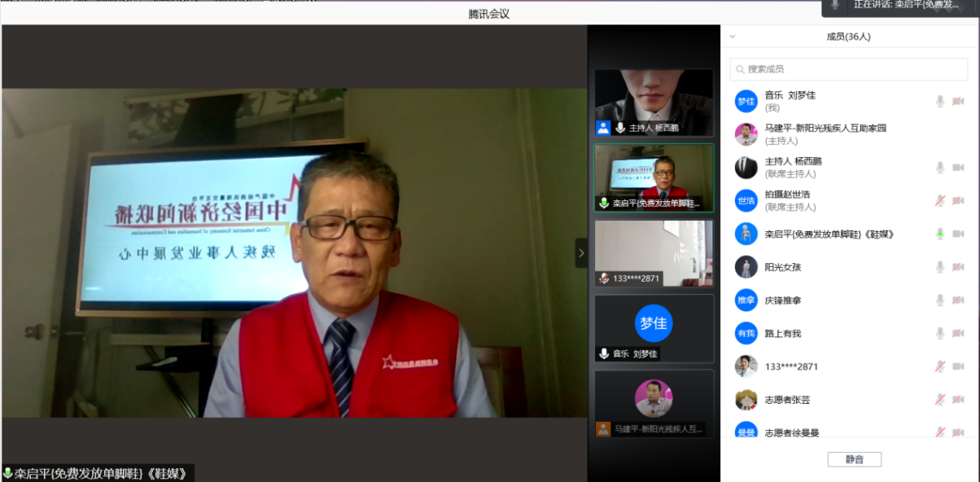Toggle microphone for 阳光女孩 in member list
The height and width of the screenshot is (482, 980).
(x=940, y=267)
